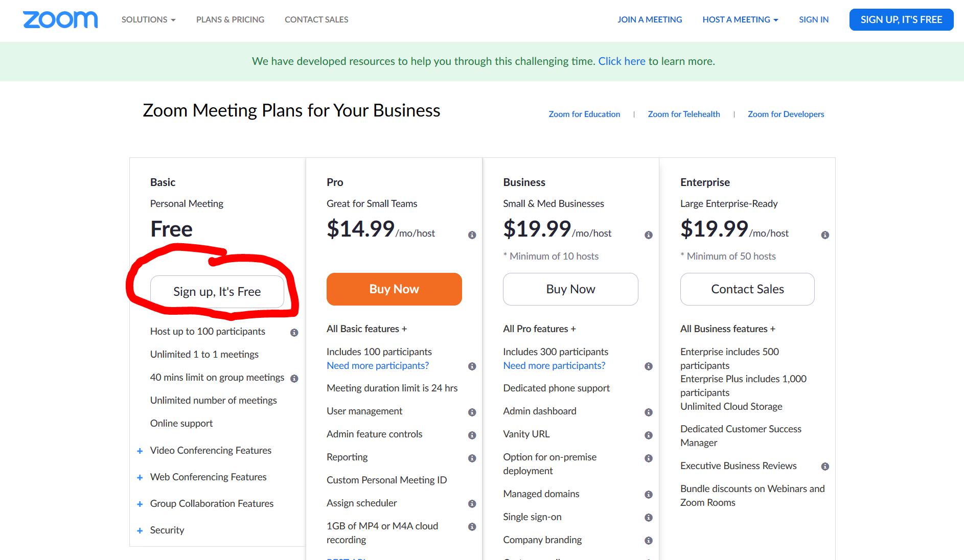Click info icon for Executive Business Reviews

point(824,466)
